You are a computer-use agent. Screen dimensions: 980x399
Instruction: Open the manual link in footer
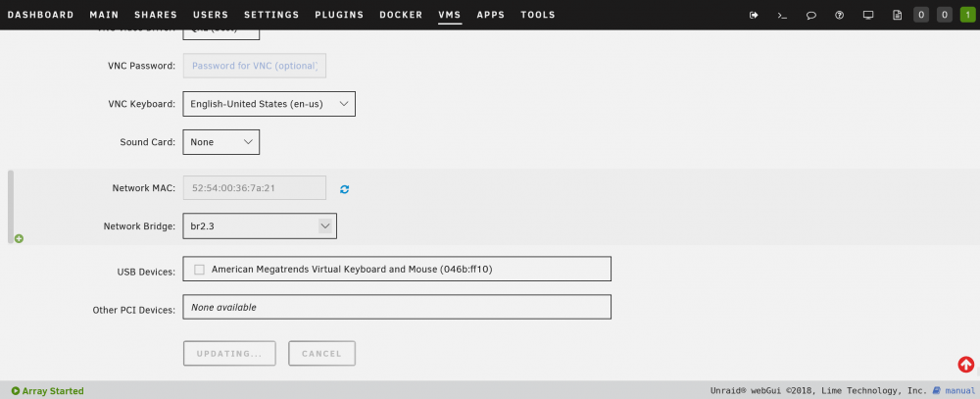click(x=959, y=391)
